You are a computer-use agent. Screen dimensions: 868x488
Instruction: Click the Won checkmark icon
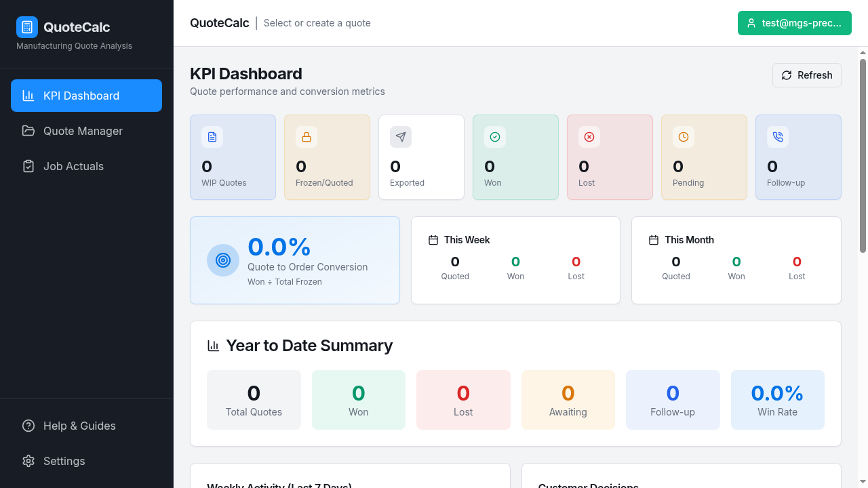[x=495, y=137]
